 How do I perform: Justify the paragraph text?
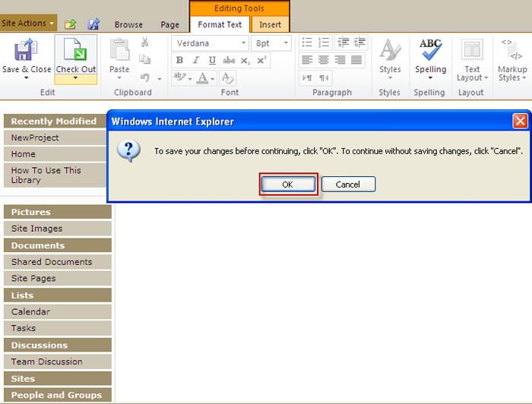356,60
